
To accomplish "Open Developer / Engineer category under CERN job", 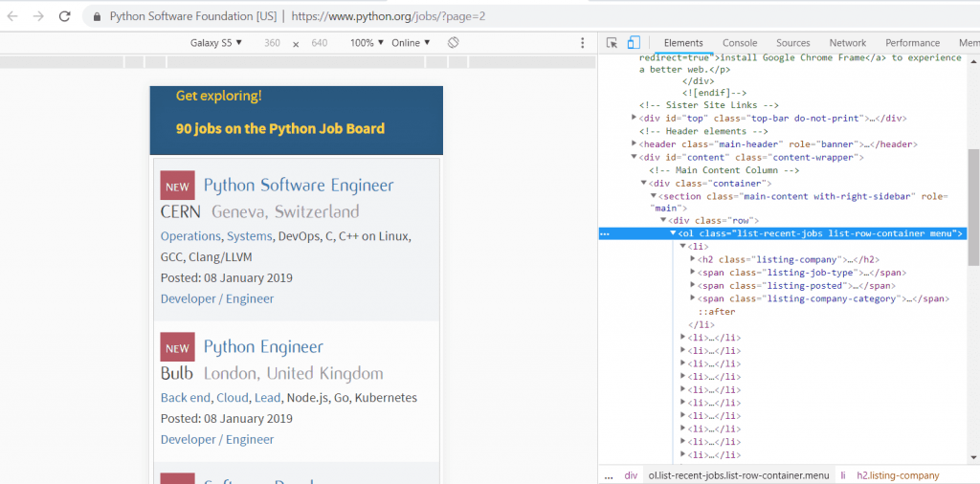I will [217, 298].
